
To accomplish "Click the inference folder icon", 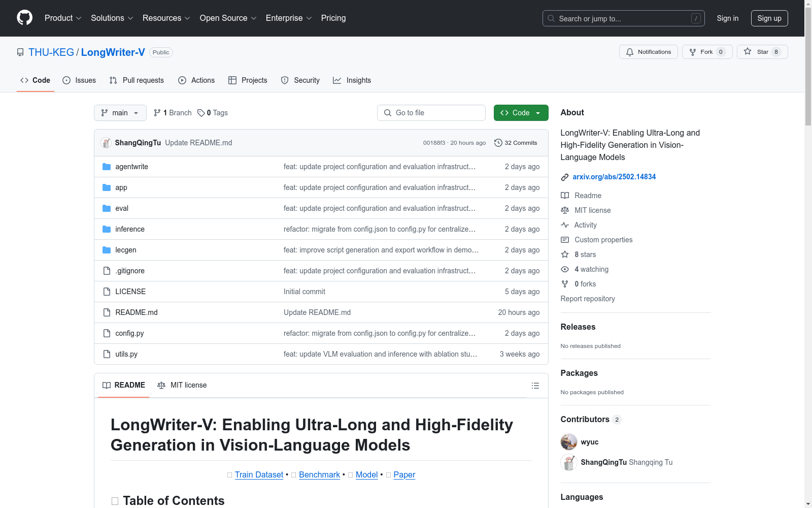I will pos(107,229).
